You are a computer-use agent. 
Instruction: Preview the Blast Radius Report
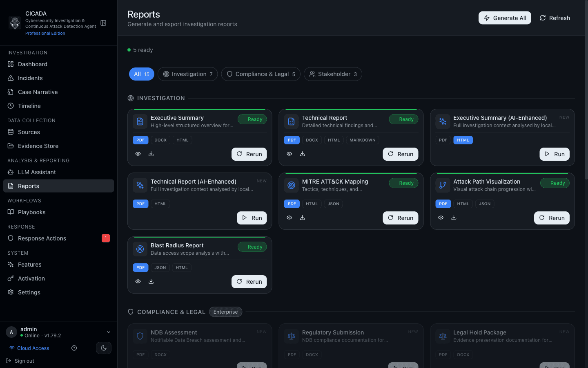click(x=138, y=281)
